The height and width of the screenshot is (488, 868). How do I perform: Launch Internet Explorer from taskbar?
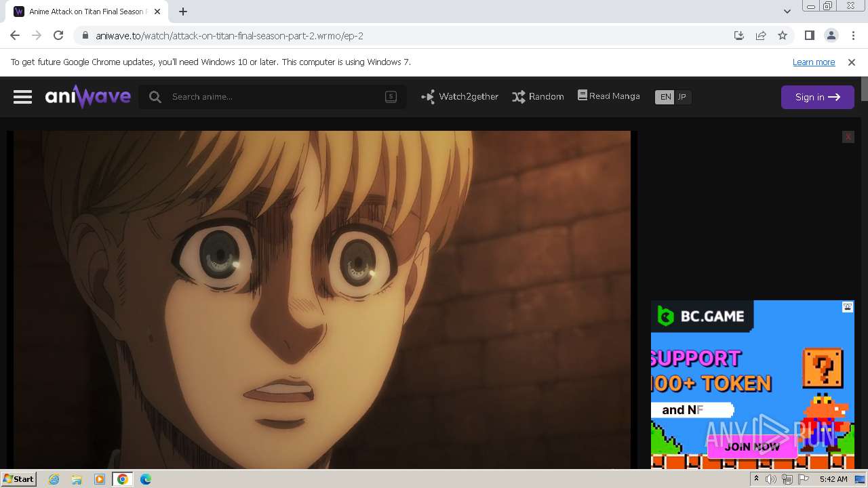54,479
